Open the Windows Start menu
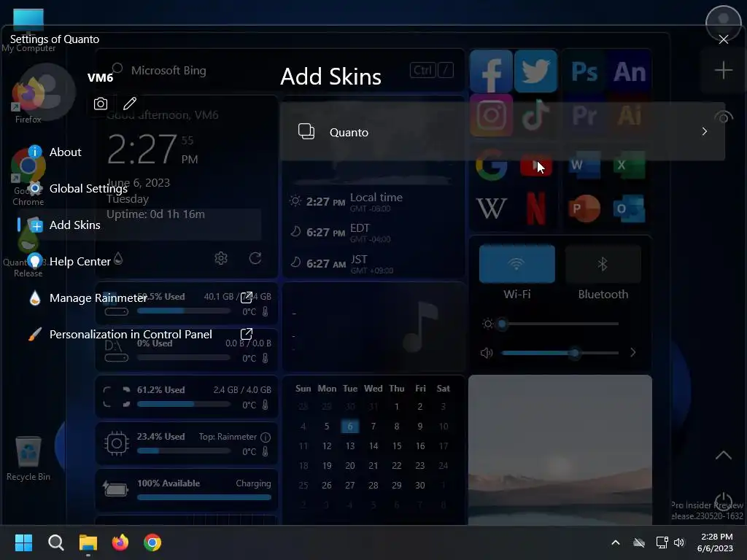The height and width of the screenshot is (560, 747). pyautogui.click(x=23, y=542)
